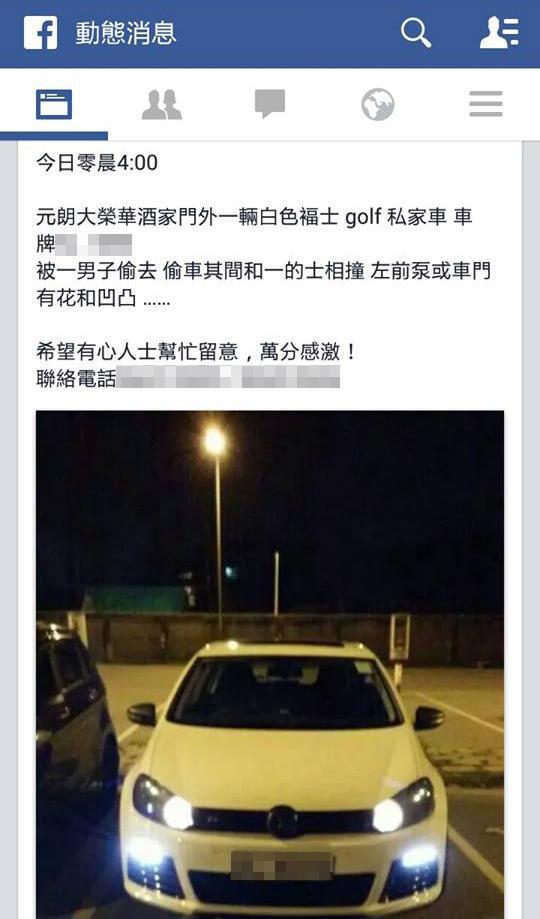Open the Notifications globe tab
540x919 pixels.
click(x=378, y=104)
